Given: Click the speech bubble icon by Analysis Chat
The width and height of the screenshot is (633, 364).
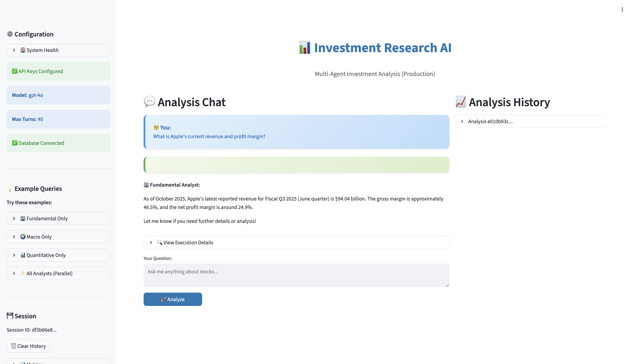Looking at the screenshot, I should click(x=150, y=102).
